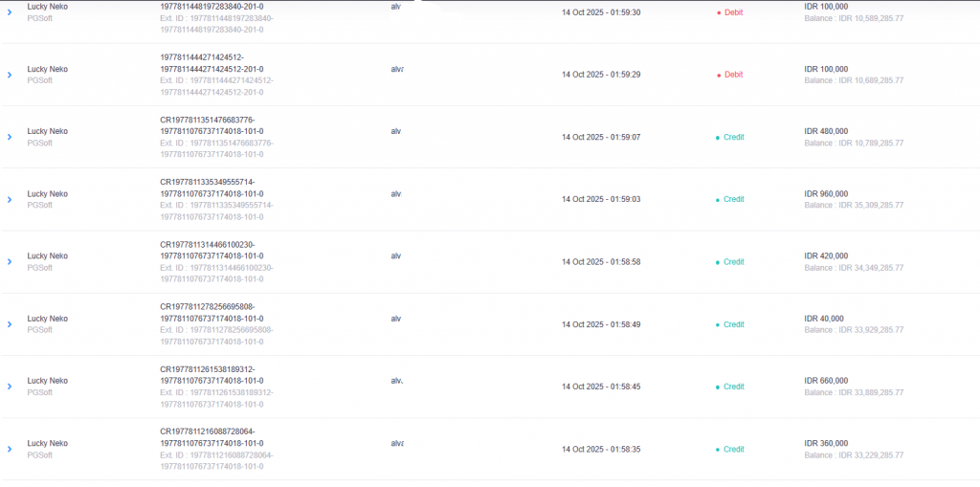
Task: Click the Balance IDR 10,689,285.77 text
Action: pyautogui.click(x=854, y=80)
